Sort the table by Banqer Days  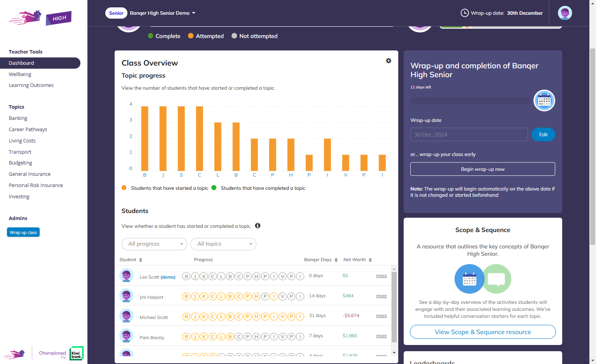click(x=321, y=260)
